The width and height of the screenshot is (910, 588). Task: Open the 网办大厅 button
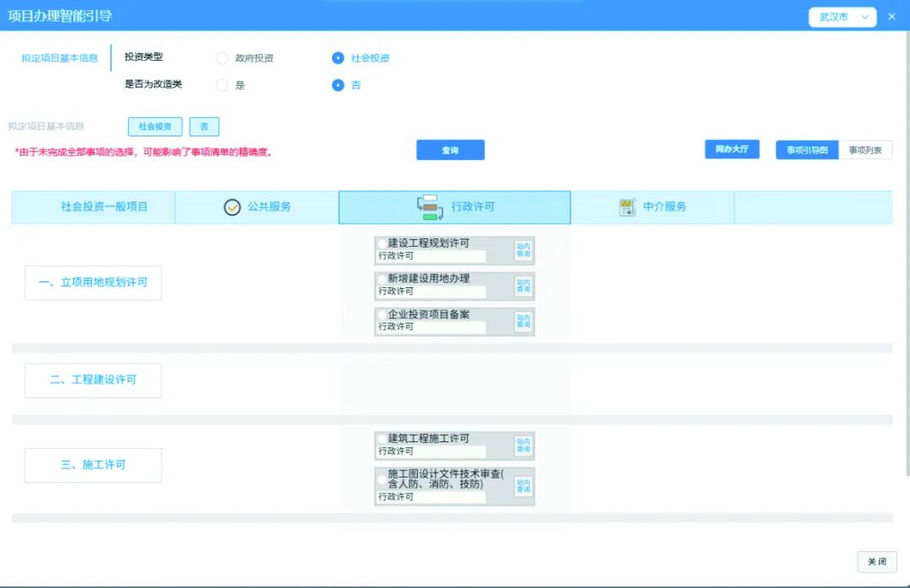coord(732,149)
